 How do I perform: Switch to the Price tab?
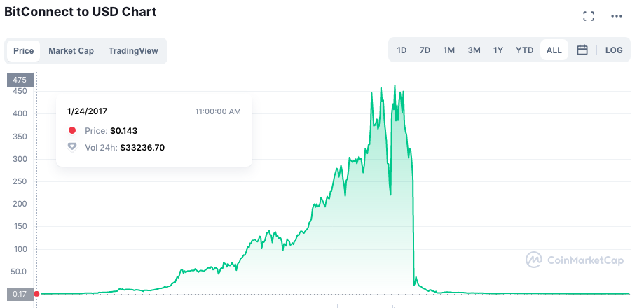24,51
